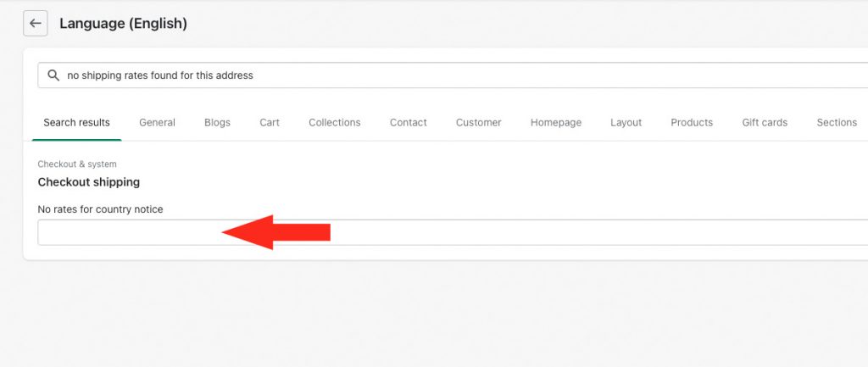Viewport: 868px width, 367px height.
Task: Click the Language (English) page title
Action: (124, 24)
